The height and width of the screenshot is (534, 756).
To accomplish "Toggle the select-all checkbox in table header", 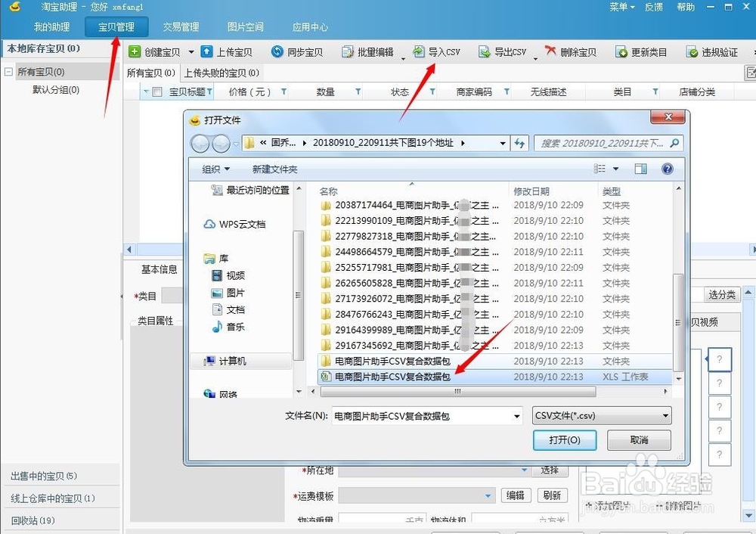I will pos(156,92).
